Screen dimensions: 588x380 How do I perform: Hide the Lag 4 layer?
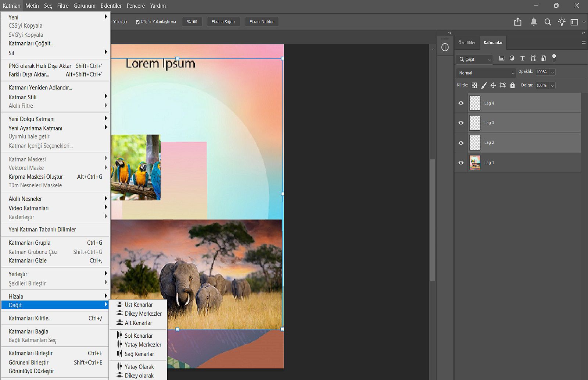[x=461, y=103]
